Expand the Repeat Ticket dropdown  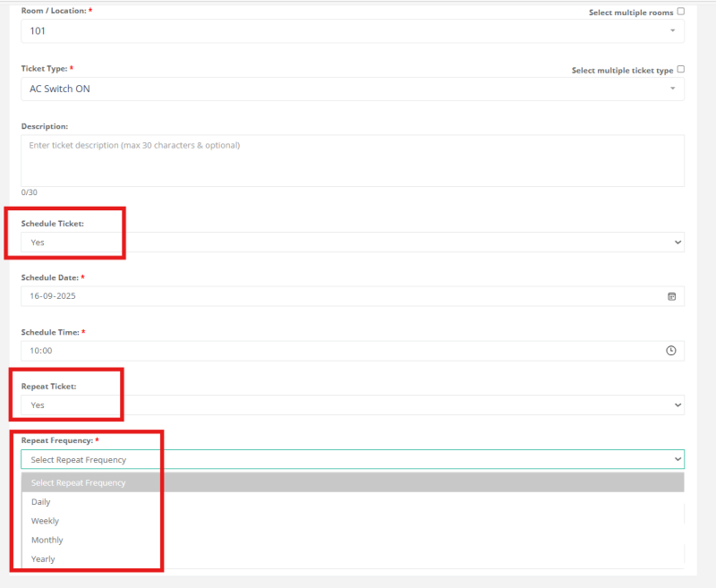pos(353,405)
